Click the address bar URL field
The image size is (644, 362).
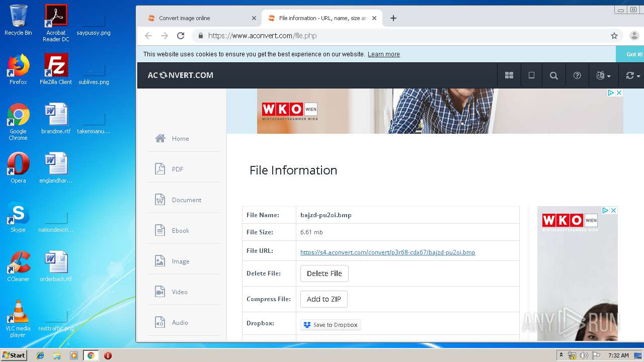(403, 36)
